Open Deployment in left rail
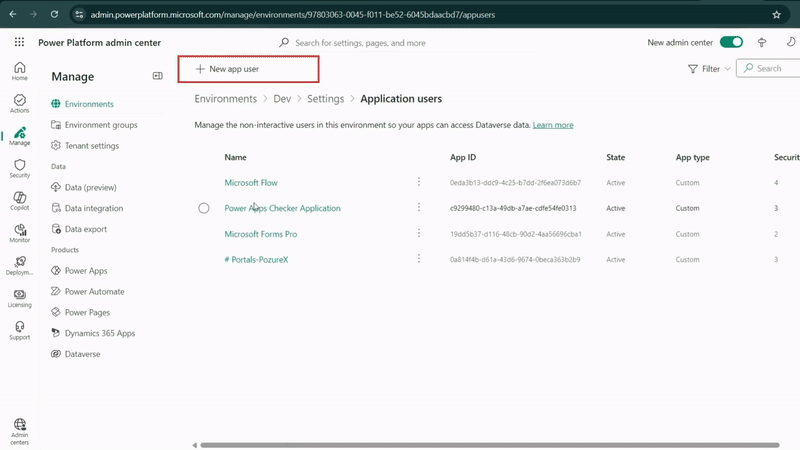 pos(19,265)
